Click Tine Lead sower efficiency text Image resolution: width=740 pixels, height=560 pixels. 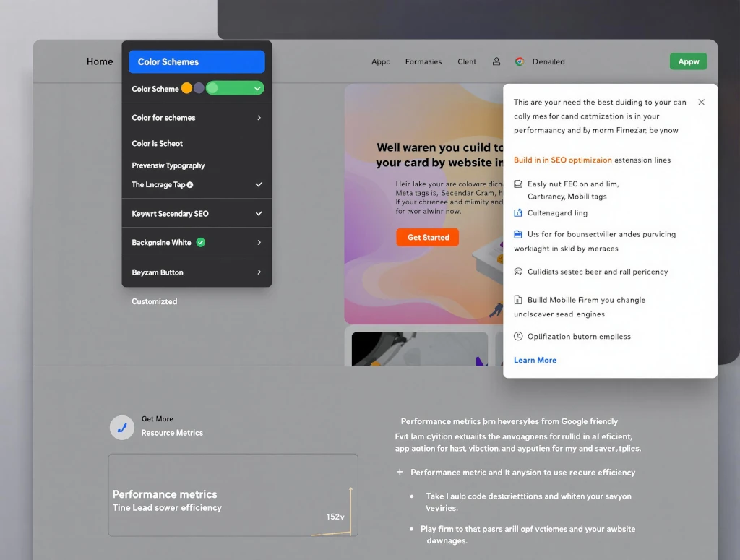click(x=167, y=508)
